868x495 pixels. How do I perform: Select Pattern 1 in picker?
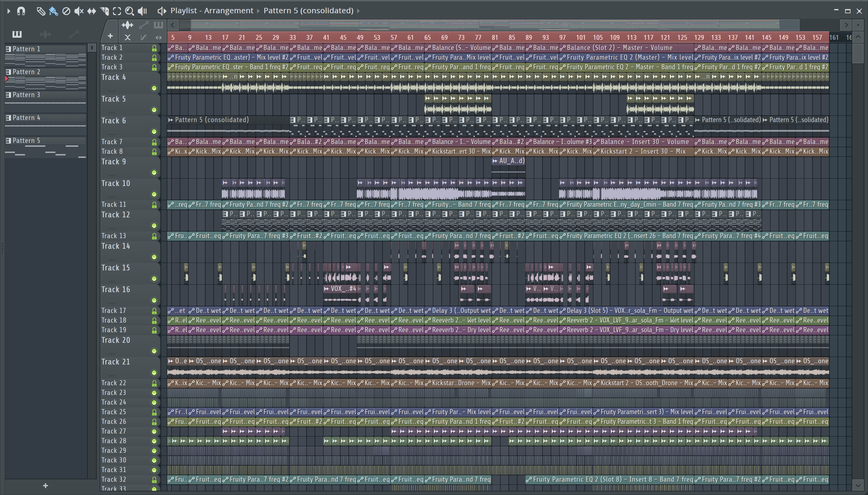46,49
